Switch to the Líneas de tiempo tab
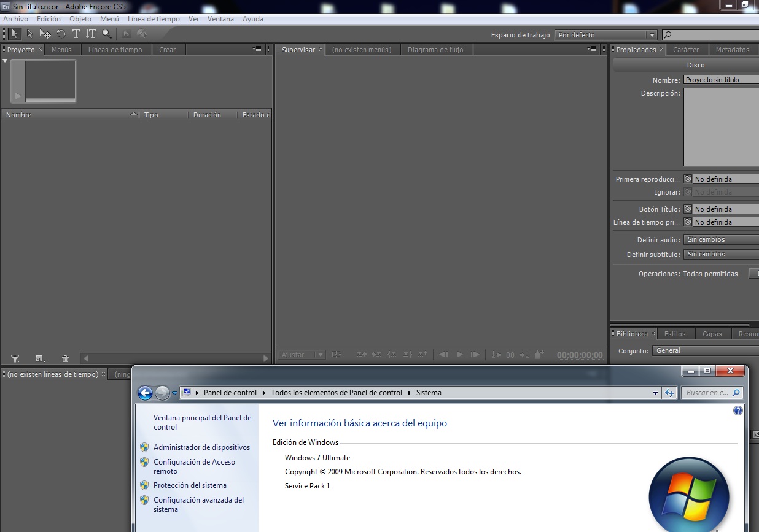 point(115,50)
